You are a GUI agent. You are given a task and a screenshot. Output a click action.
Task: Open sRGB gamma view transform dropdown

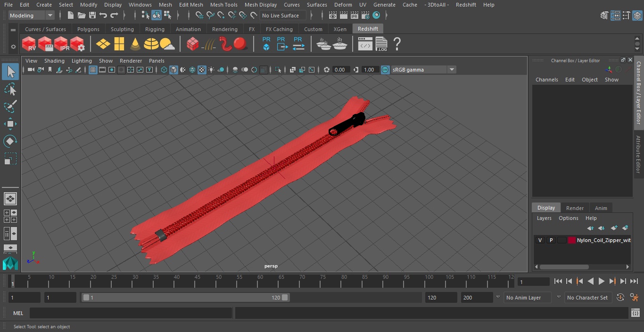(423, 70)
